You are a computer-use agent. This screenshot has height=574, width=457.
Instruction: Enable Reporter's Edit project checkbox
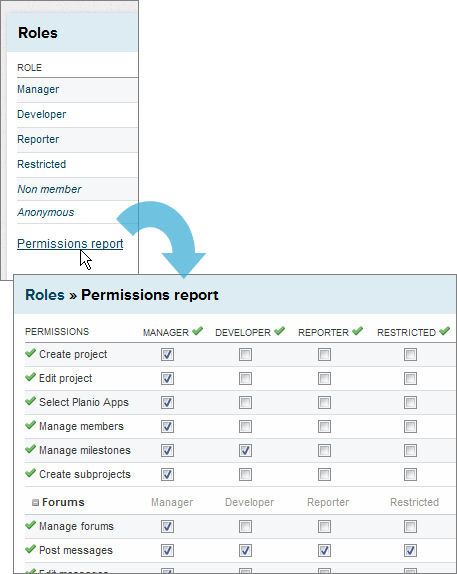(x=324, y=379)
